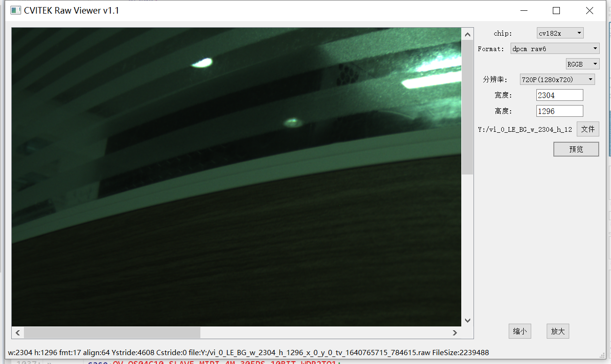Click the horizontal scrollbar left arrow

tap(17, 332)
